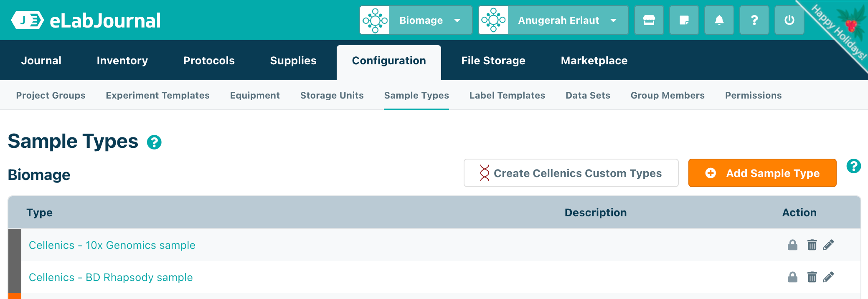Open Equipment submenu

[x=255, y=95]
